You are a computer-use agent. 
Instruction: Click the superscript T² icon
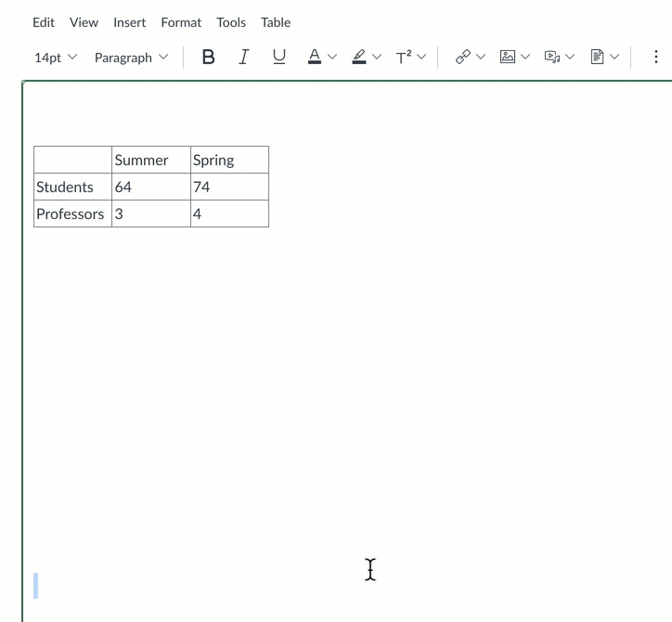click(x=404, y=57)
